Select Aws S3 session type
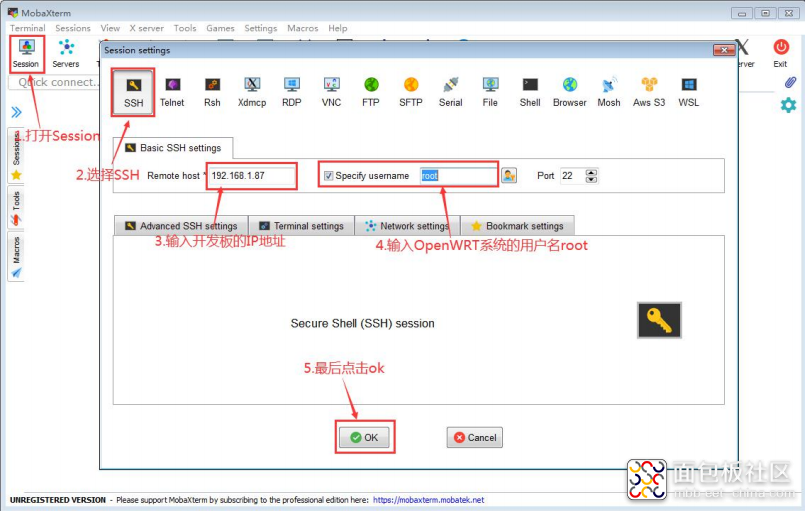The image size is (805, 511). [649, 92]
